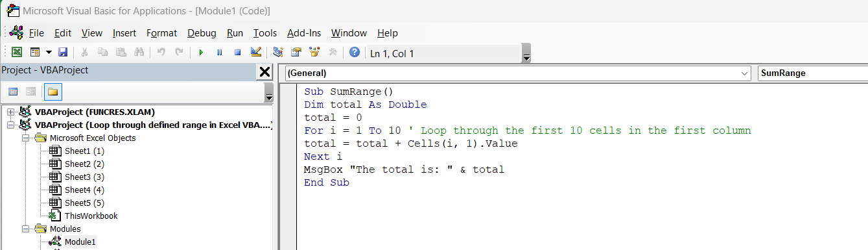
Task: Click the View Code icon in Project pane
Action: point(13,92)
